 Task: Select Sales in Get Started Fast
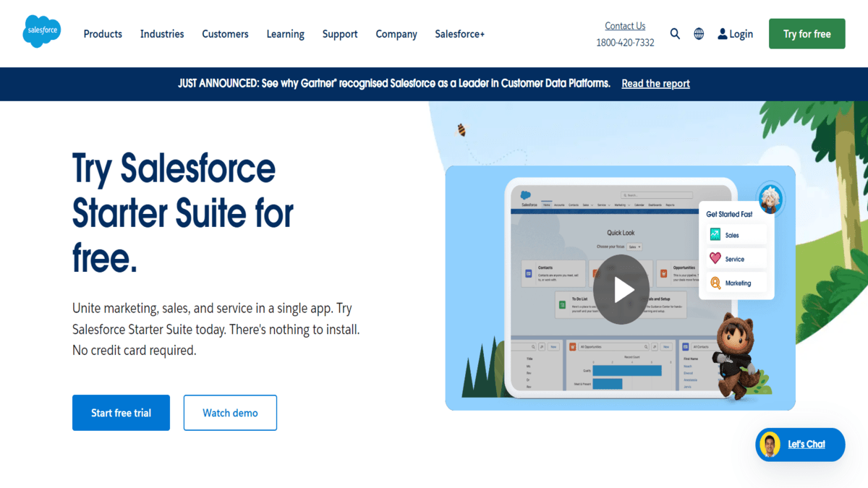(738, 235)
